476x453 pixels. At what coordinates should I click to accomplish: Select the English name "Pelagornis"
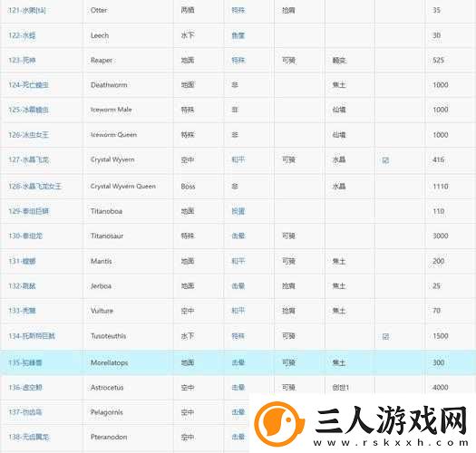(107, 412)
